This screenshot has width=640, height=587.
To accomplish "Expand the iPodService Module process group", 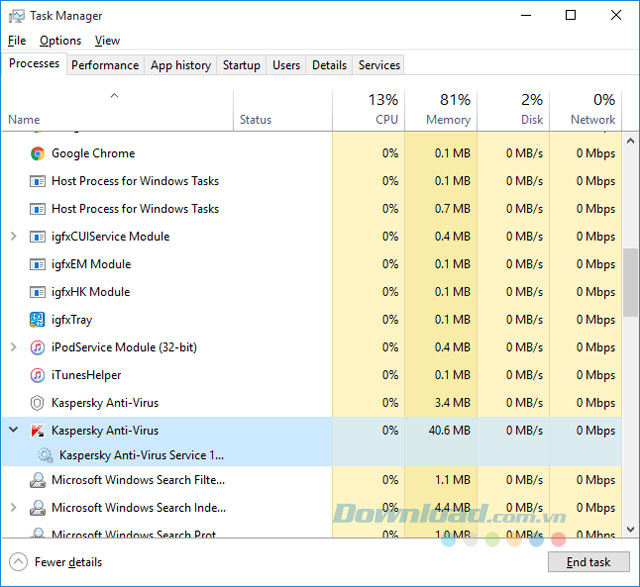I will click(13, 347).
